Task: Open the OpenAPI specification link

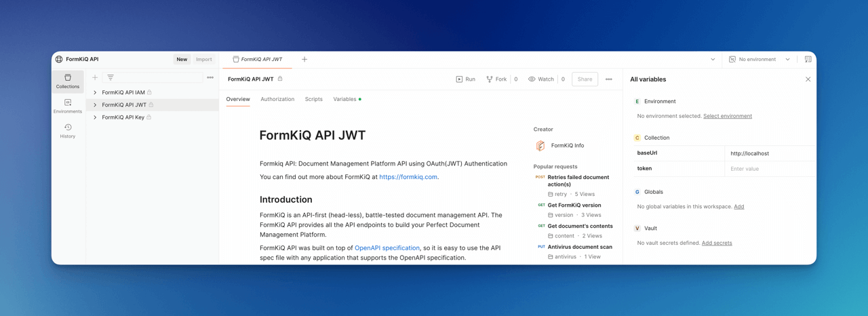Action: click(387, 248)
